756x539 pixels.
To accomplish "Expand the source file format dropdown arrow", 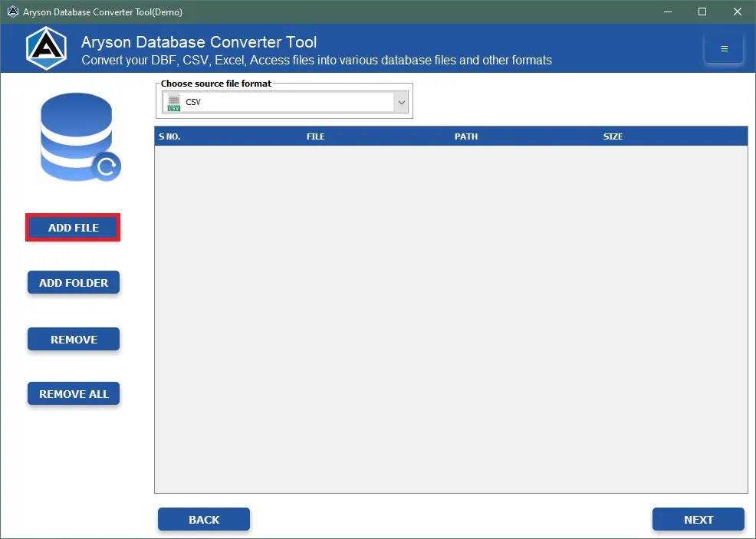I will 401,102.
